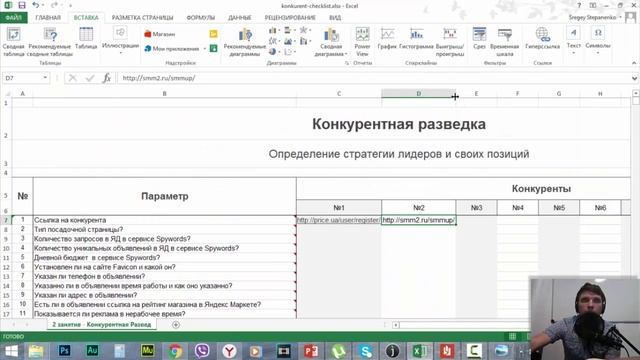The height and width of the screenshot is (360, 640).
Task: Select column D header
Action: [418, 93]
